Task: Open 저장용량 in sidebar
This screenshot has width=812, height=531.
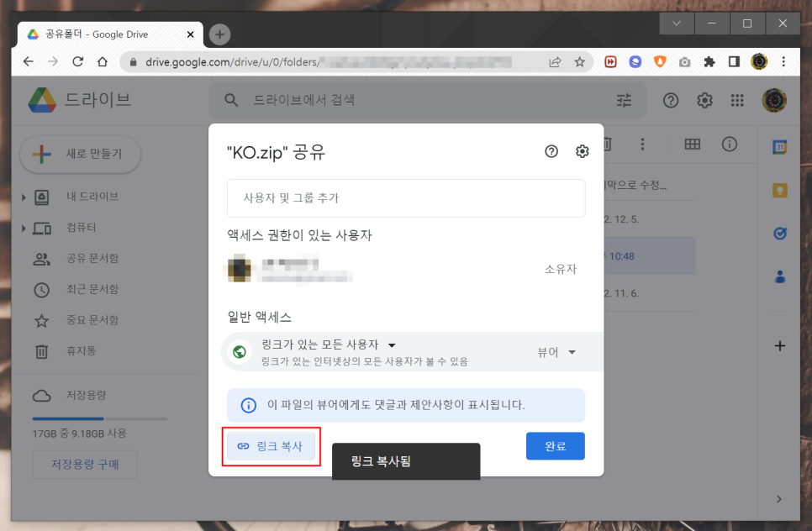Action: coord(86,396)
